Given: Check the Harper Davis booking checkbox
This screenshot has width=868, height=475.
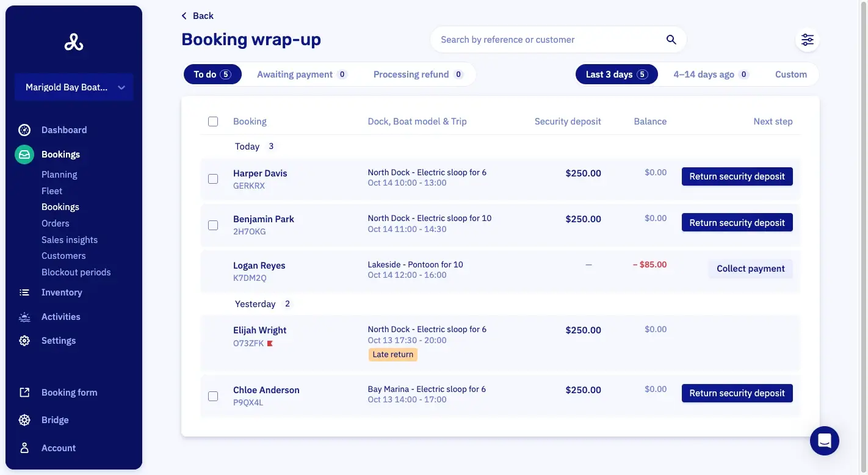Looking at the screenshot, I should (213, 179).
